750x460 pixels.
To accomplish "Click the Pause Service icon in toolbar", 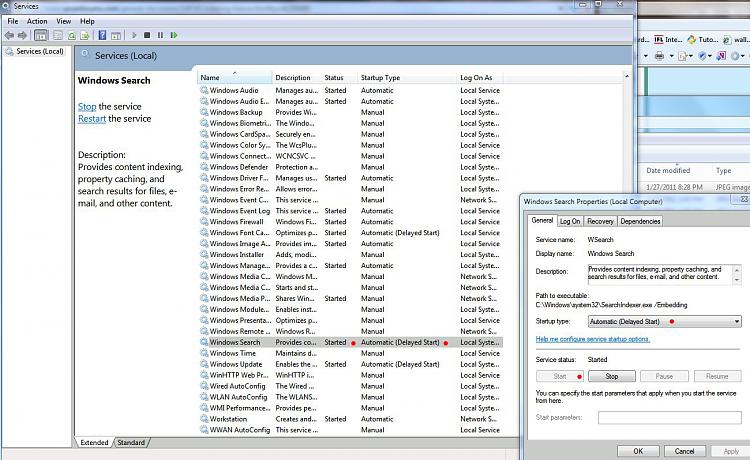I will pos(160,35).
